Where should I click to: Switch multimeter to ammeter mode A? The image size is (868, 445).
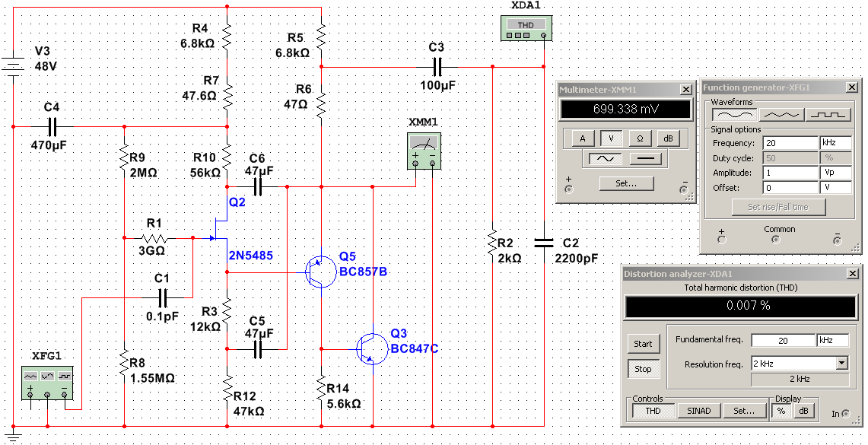(583, 138)
